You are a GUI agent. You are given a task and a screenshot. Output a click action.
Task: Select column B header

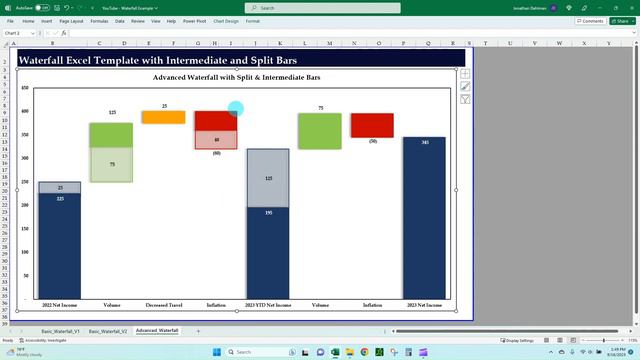52,43
